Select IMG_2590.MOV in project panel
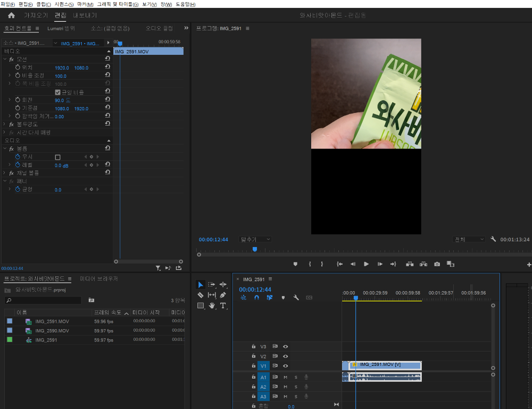The width and height of the screenshot is (532, 409). [52, 331]
